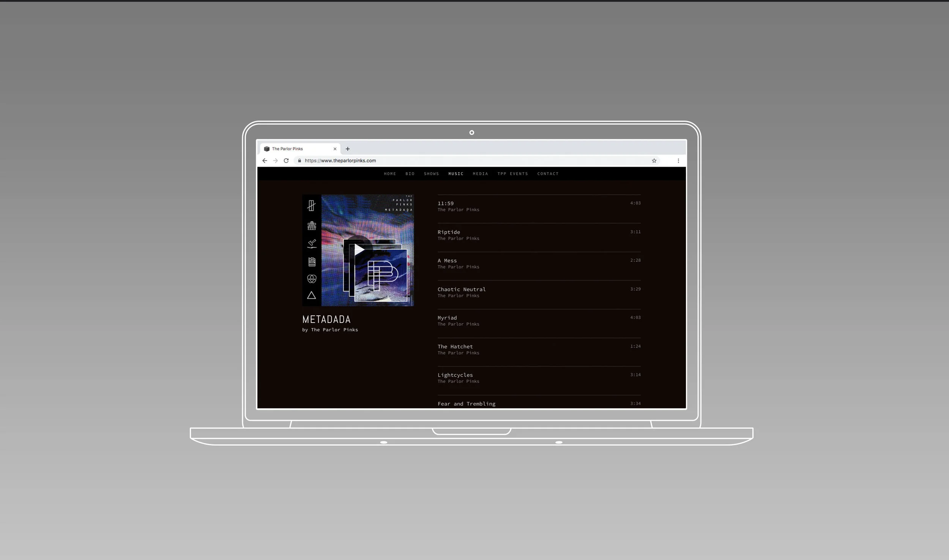The width and height of the screenshot is (949, 560).
Task: Open the CONTACT page in the site nav
Action: 548,174
